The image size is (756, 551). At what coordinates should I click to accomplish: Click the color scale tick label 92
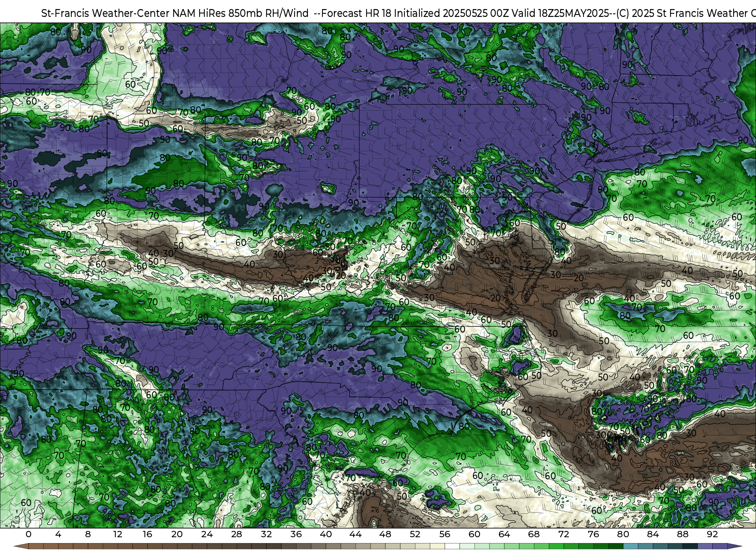712,534
